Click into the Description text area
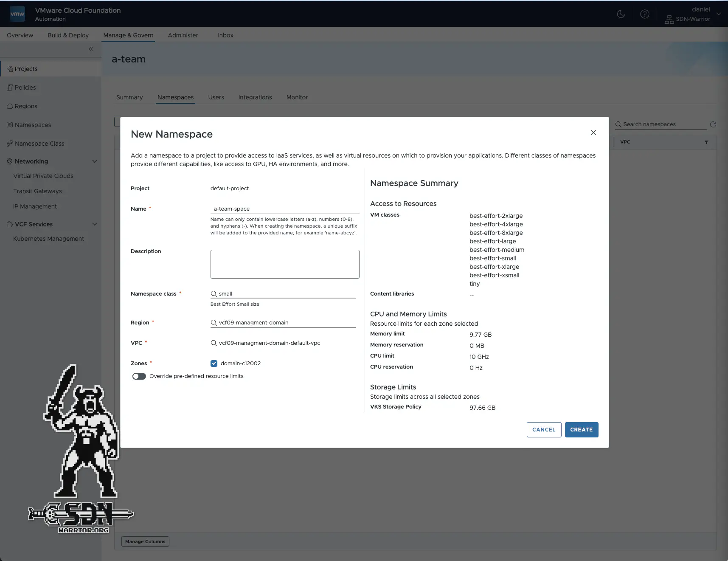The image size is (728, 561). [285, 264]
